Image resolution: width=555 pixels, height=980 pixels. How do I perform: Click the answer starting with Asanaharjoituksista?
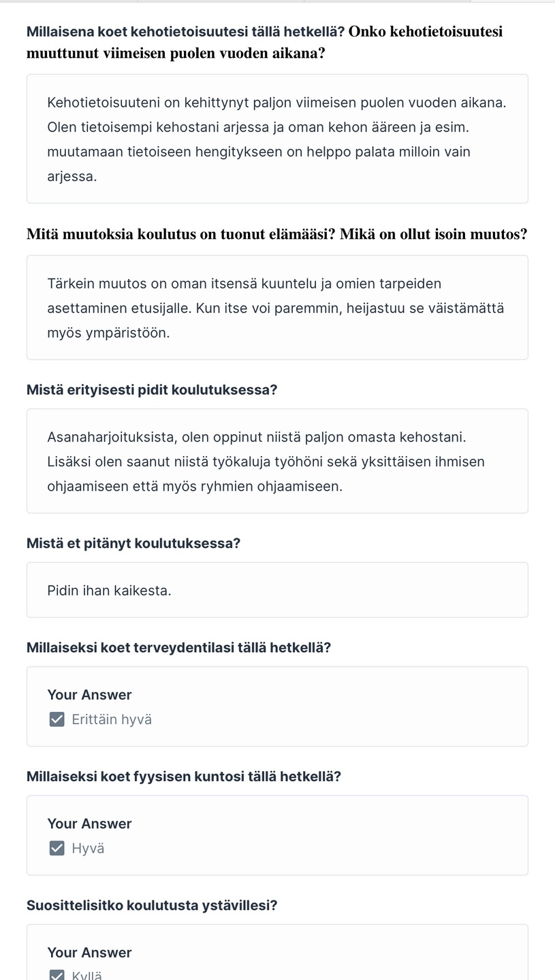coord(277,461)
